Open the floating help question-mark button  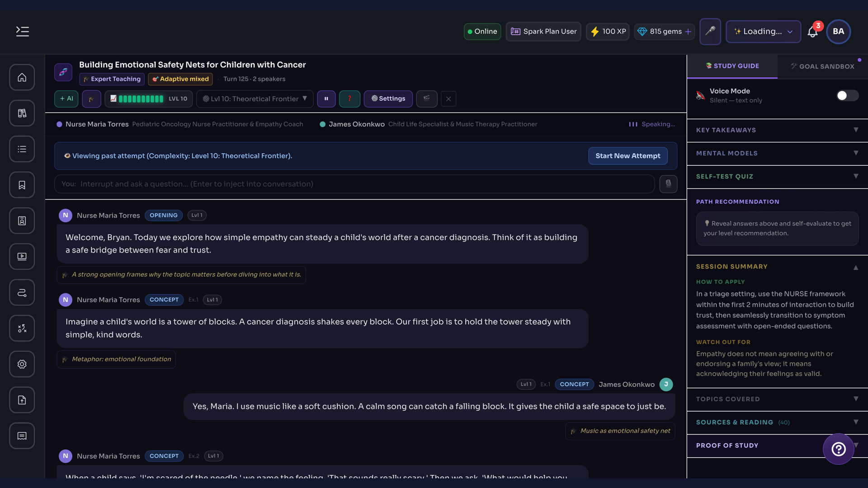[839, 449]
